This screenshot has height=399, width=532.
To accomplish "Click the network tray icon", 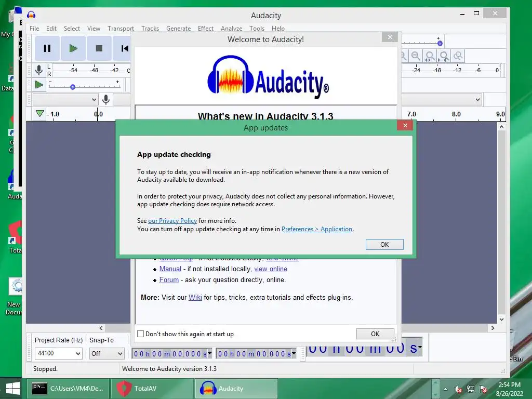I will click(471, 389).
